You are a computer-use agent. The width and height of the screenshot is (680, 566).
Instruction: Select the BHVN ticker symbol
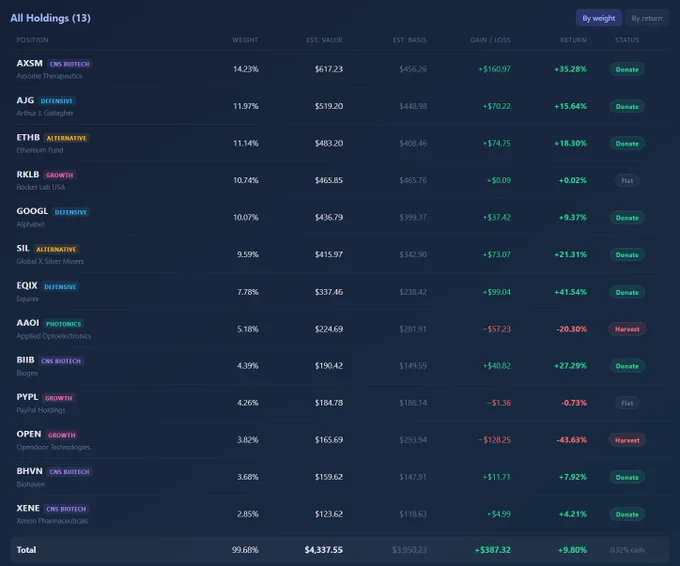tap(29, 471)
